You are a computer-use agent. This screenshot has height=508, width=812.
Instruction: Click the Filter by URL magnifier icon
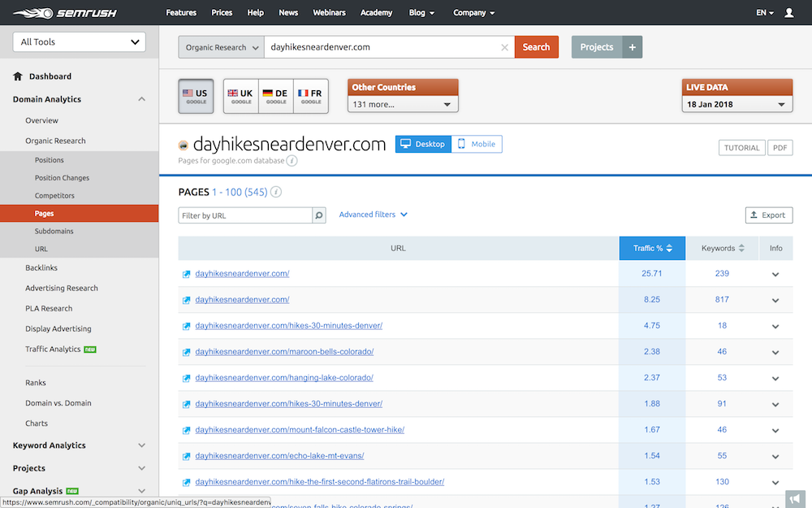[319, 215]
